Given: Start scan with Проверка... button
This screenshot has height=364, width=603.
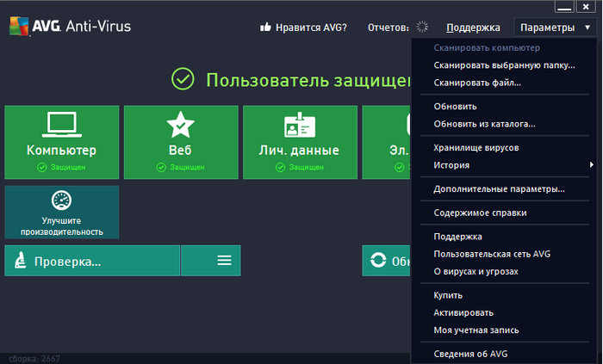Looking at the screenshot, I should point(92,261).
